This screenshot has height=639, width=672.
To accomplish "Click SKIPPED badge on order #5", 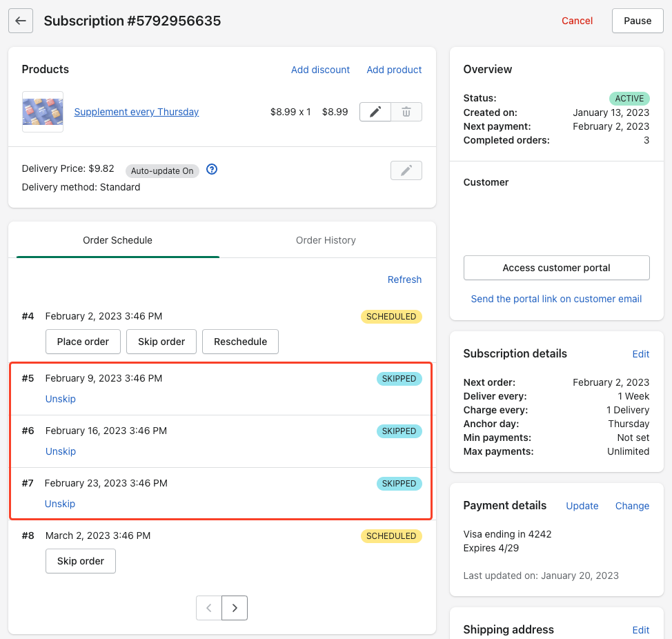I will pyautogui.click(x=399, y=379).
